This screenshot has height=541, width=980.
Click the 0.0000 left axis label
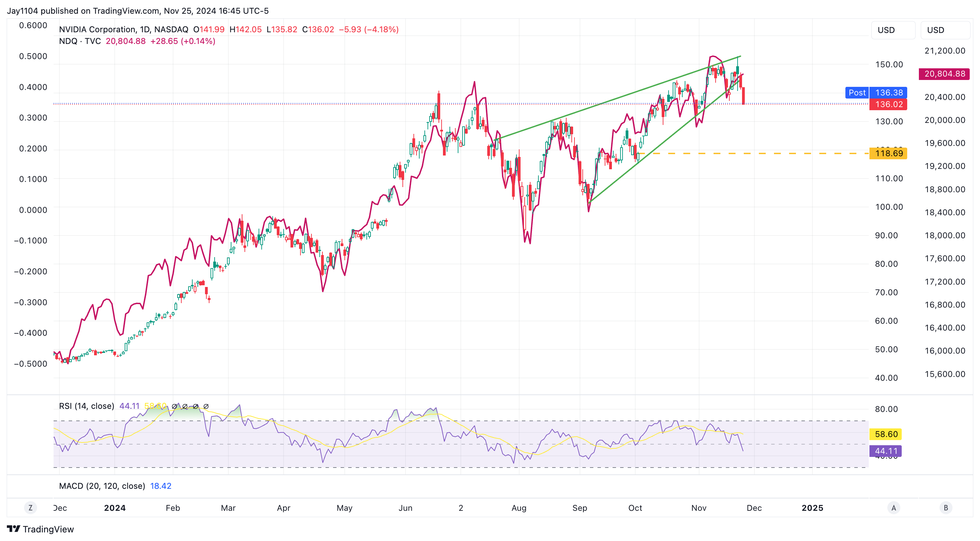[33, 210]
